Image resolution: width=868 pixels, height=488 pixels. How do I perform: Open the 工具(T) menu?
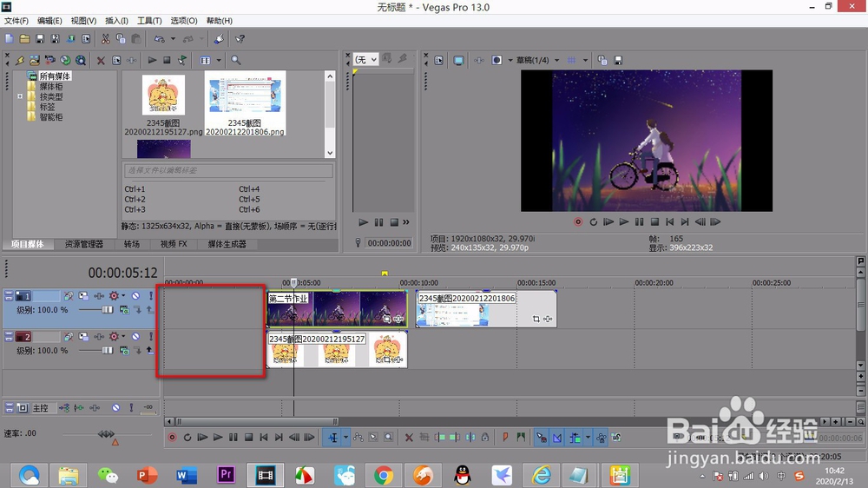pyautogui.click(x=149, y=21)
